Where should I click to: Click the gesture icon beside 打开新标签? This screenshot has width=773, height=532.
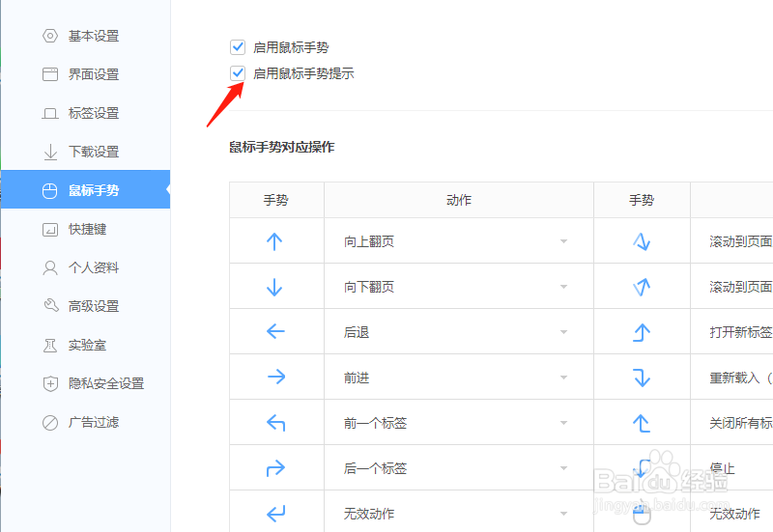pos(642,332)
